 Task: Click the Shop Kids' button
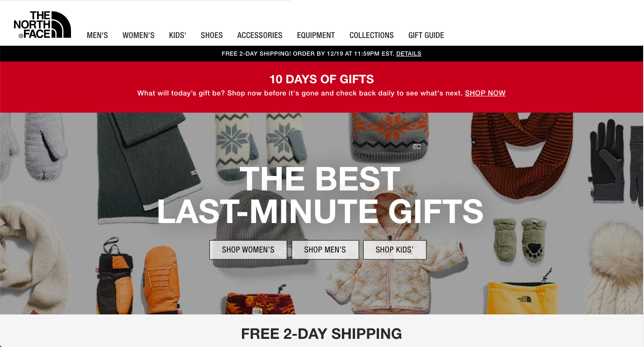395,250
